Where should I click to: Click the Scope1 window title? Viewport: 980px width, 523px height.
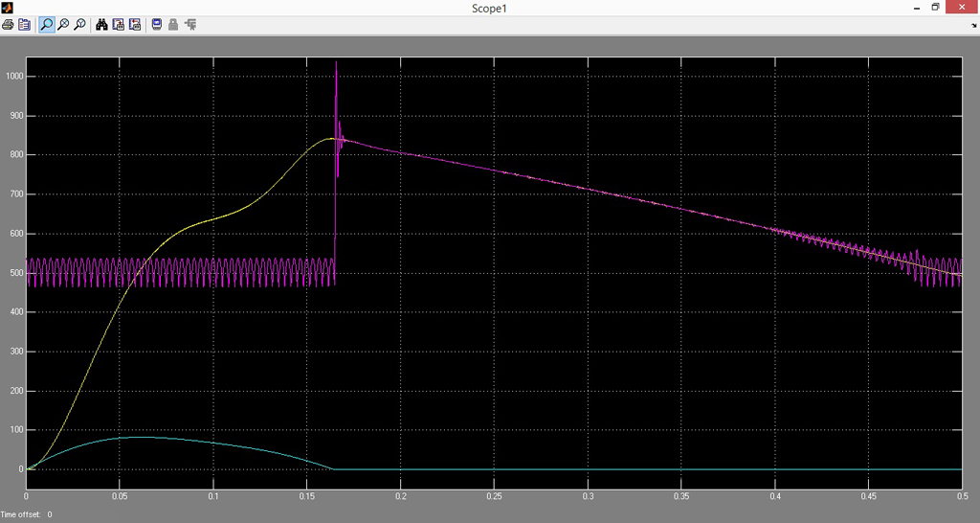[x=489, y=8]
